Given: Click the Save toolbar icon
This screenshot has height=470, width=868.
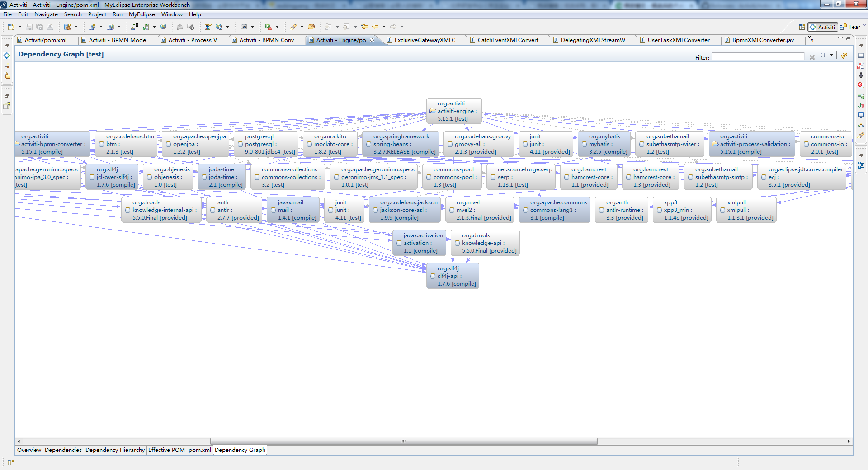Looking at the screenshot, I should 29,27.
